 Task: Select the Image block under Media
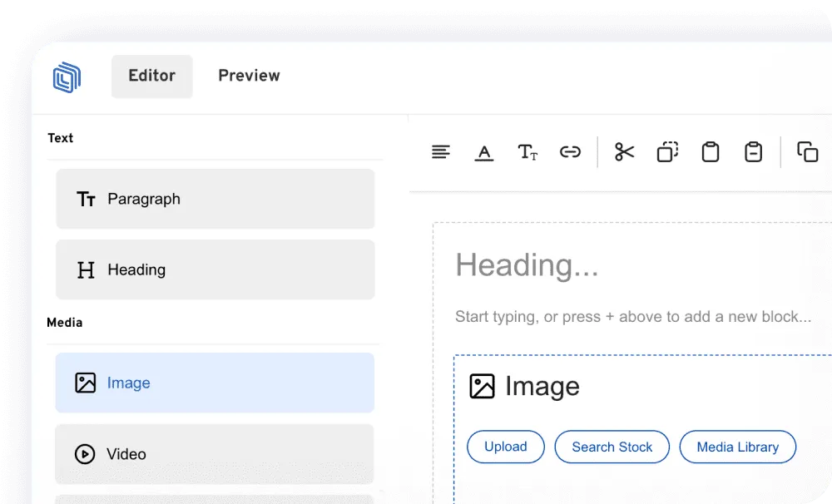pos(215,383)
